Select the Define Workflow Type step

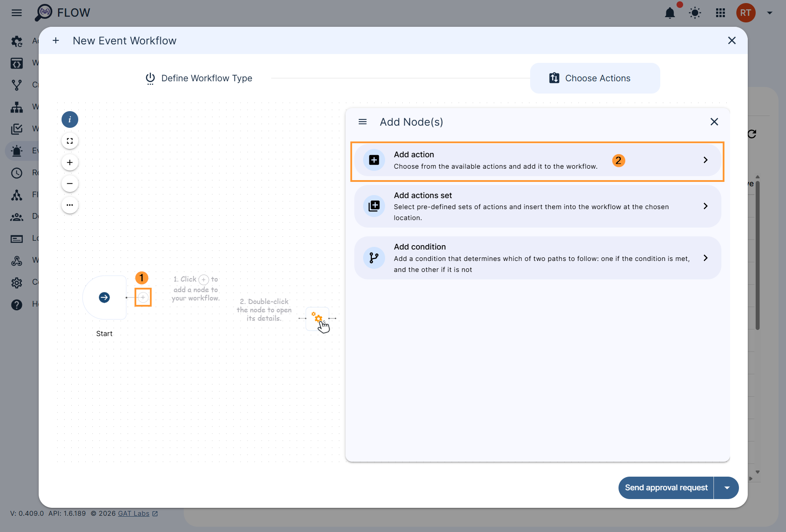point(199,78)
